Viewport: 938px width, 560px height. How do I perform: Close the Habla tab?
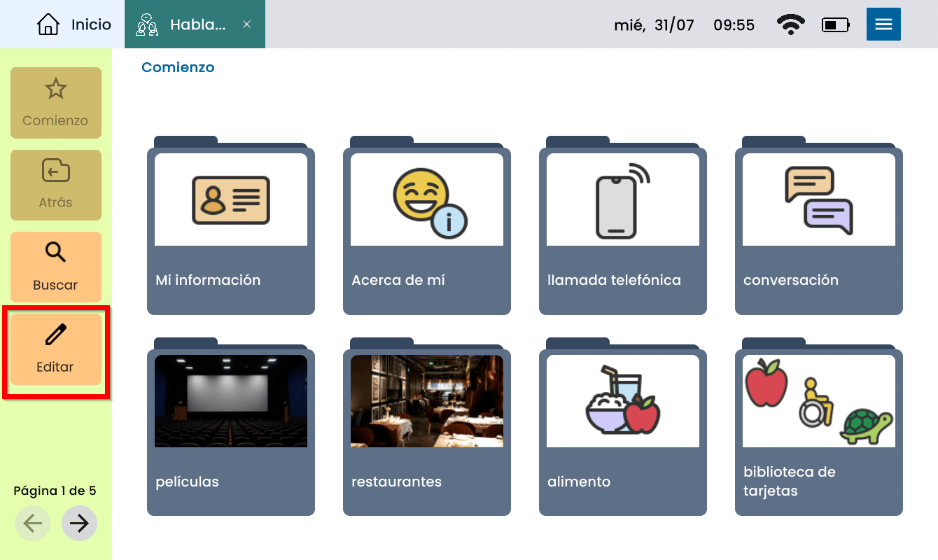(x=246, y=24)
